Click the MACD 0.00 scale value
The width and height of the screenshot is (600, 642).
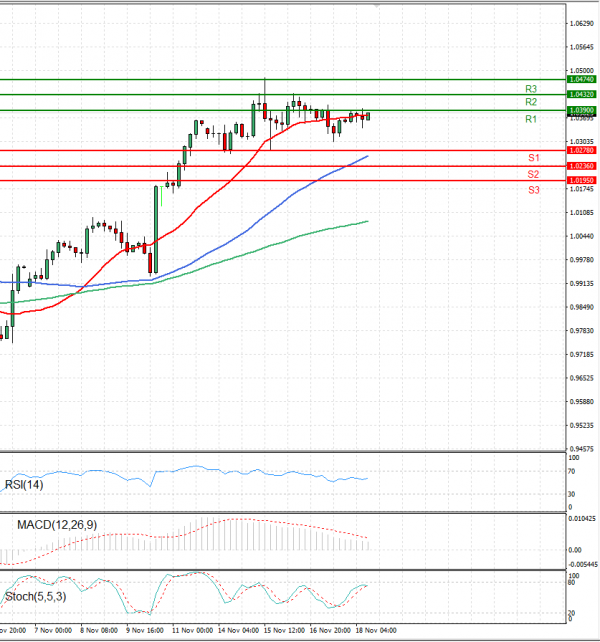(x=575, y=550)
